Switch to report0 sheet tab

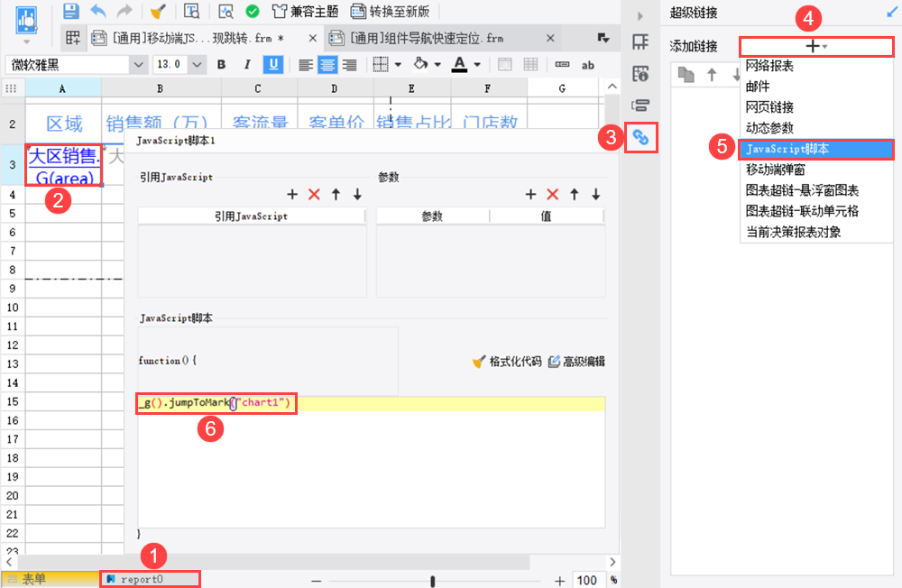click(150, 579)
